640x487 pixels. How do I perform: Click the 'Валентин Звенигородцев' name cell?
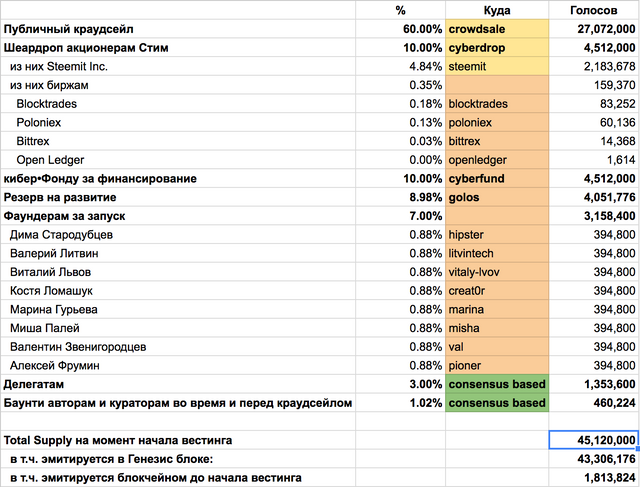pyautogui.click(x=178, y=347)
